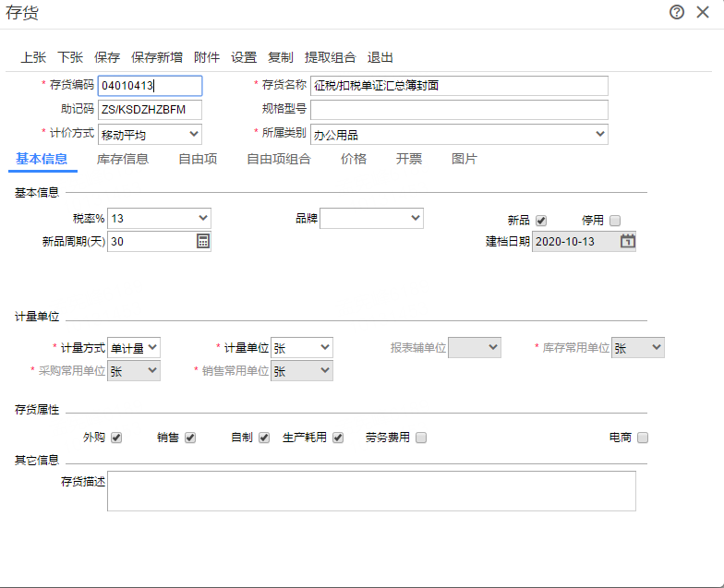Switch to the 开票 tab
Viewport: 724px width, 588px height.
pyautogui.click(x=409, y=159)
